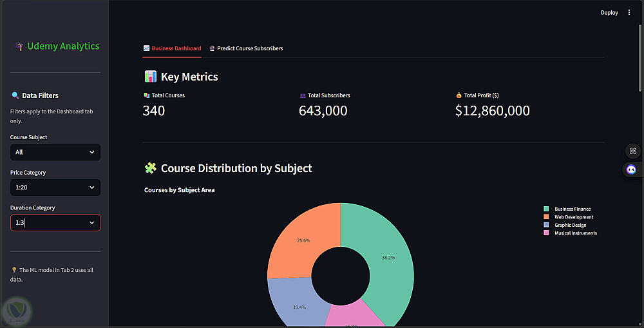Open the Duration Category dropdown chevron

(91, 223)
